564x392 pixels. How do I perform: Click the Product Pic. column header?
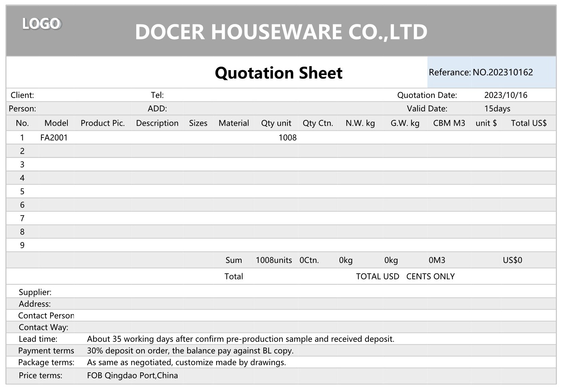pyautogui.click(x=103, y=123)
